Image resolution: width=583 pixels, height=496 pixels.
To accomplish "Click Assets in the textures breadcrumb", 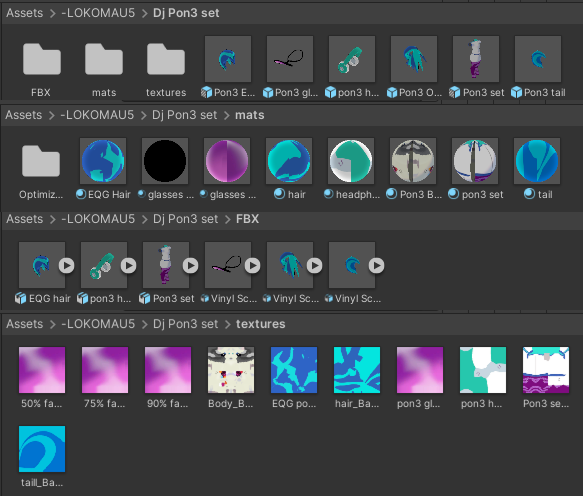I will [x=25, y=324].
